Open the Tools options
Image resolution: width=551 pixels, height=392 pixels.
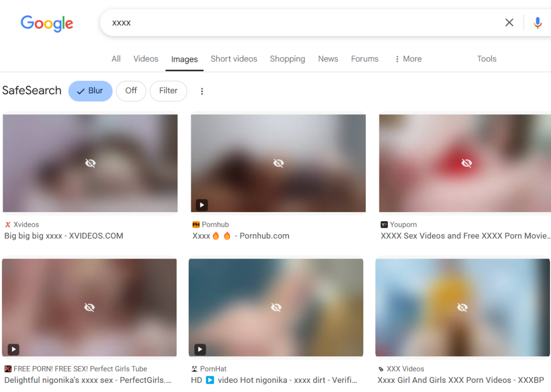pyautogui.click(x=486, y=59)
